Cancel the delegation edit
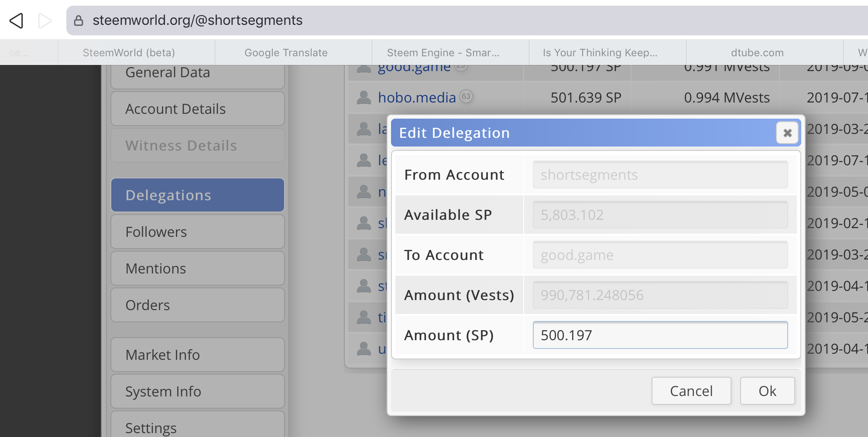Screen dimensions: 868x437 [x=691, y=391]
